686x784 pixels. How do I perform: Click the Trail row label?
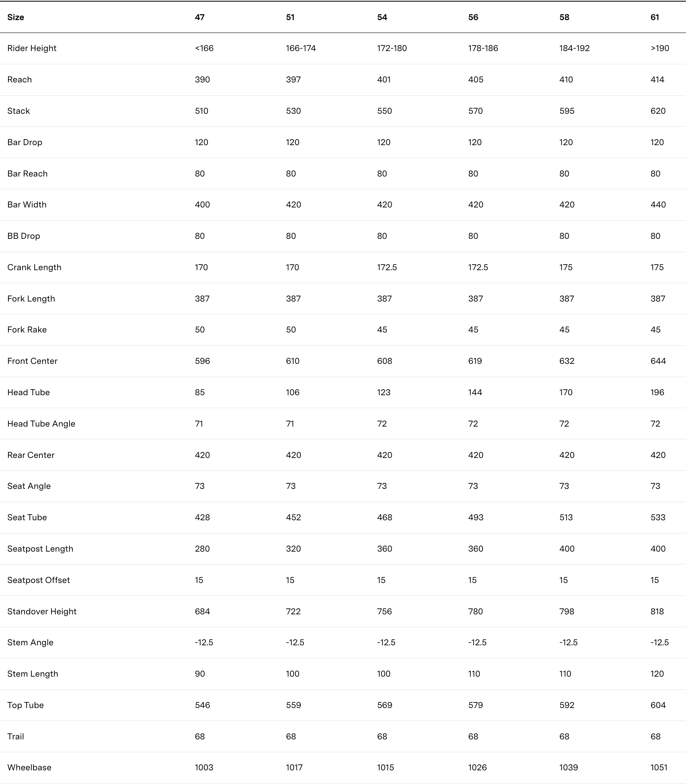click(16, 737)
